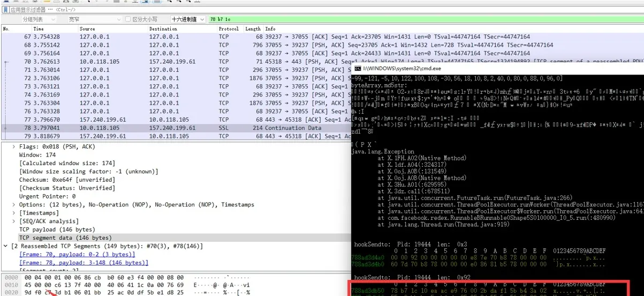Open the Frame: 70, payload: 0-2 link

point(77,254)
